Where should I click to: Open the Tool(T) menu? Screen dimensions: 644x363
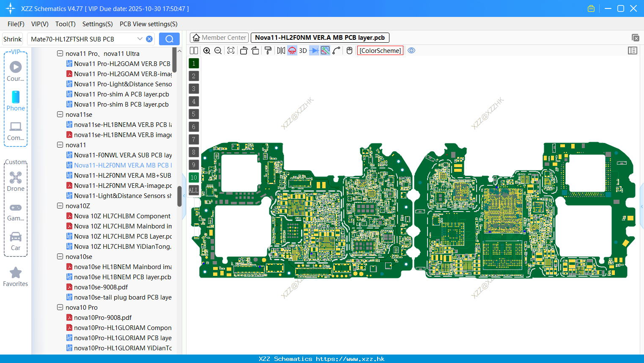click(66, 24)
